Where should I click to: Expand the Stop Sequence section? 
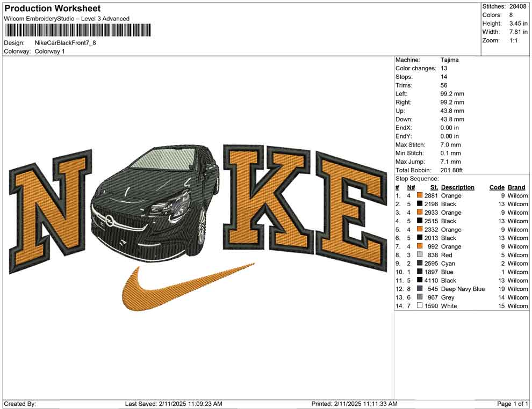pos(416,178)
